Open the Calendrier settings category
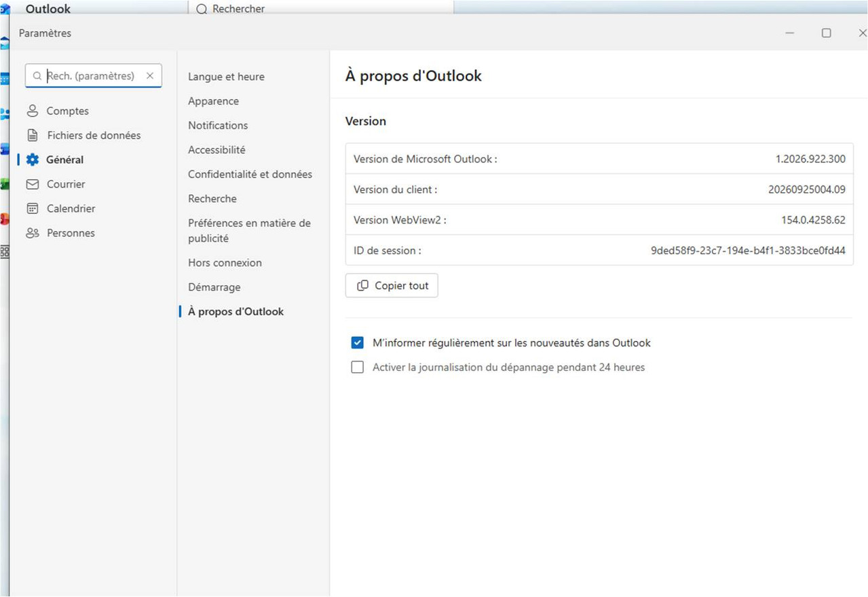 pos(71,209)
